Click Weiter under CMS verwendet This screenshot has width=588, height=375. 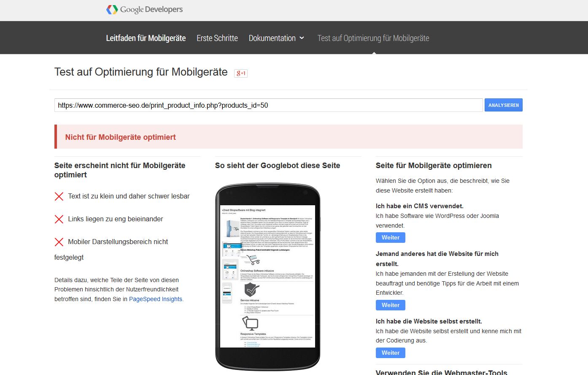tap(390, 237)
